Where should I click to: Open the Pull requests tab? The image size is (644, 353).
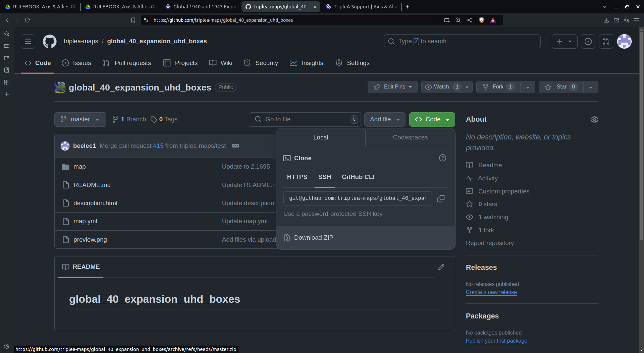[127, 63]
